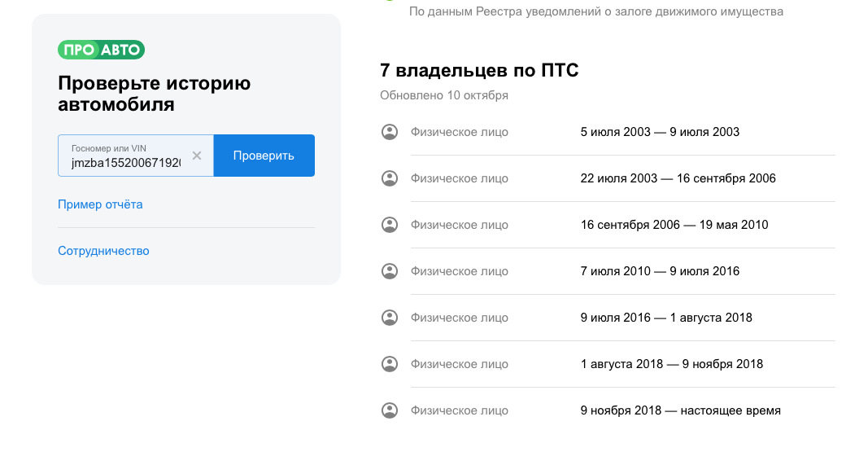
Task: Focus the Госномер или VIN input field
Action: [126, 162]
